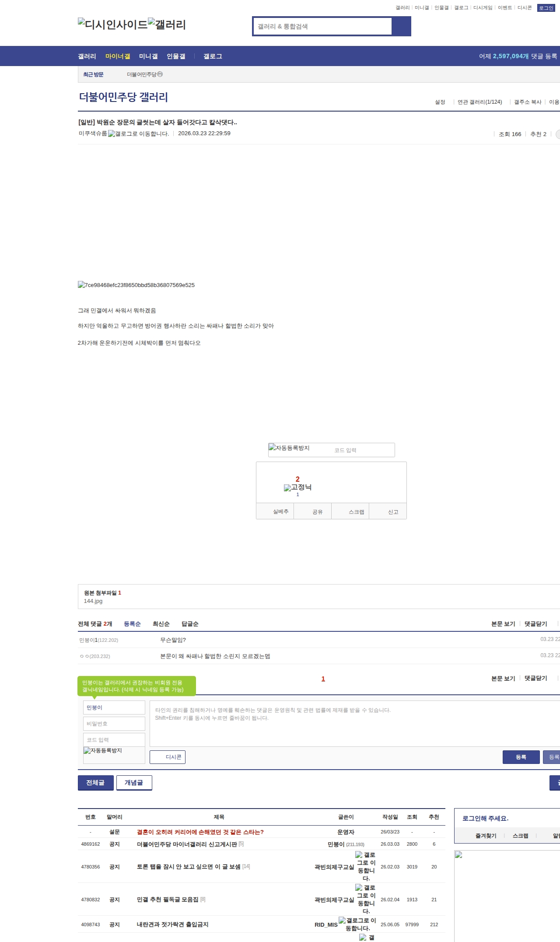
Task: Click 갤주소 복사
Action: coord(528,102)
